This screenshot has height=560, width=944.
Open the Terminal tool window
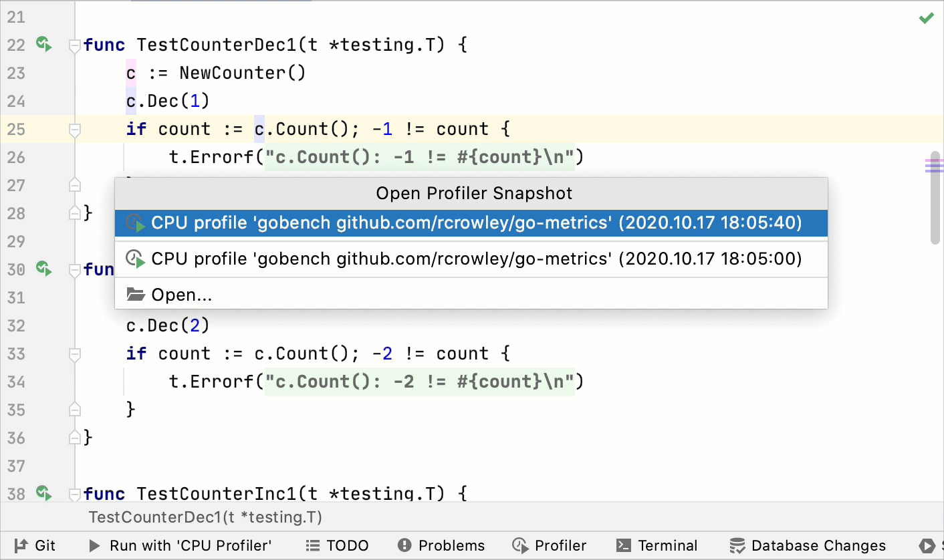(657, 545)
